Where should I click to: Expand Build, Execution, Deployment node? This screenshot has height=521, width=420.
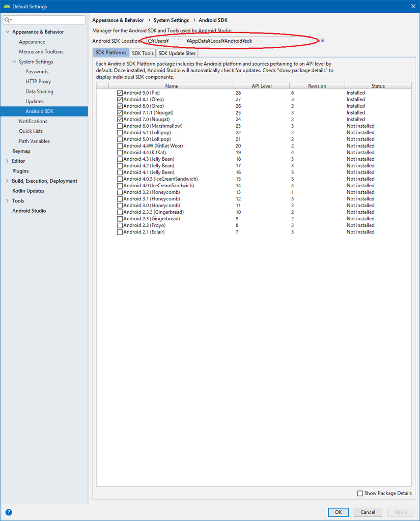[x=7, y=181]
